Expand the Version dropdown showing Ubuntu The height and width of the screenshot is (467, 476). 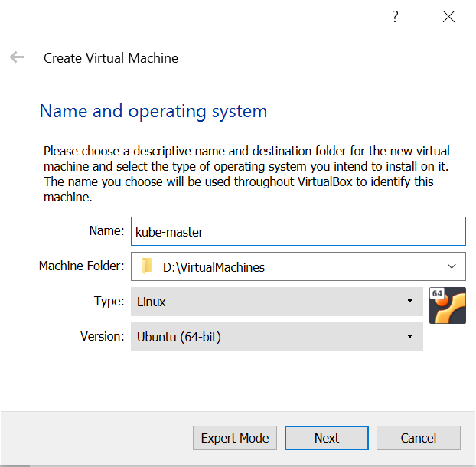[277, 337]
